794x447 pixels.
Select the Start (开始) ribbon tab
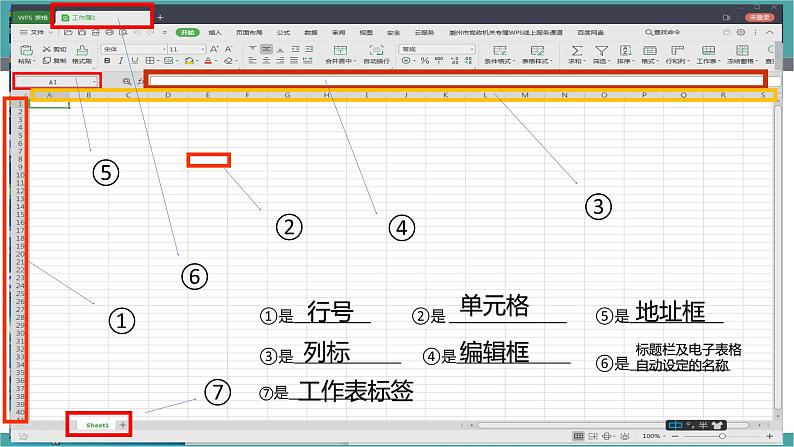click(x=187, y=32)
